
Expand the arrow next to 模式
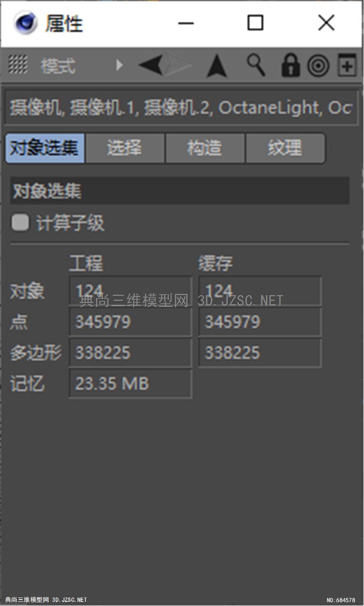click(119, 65)
